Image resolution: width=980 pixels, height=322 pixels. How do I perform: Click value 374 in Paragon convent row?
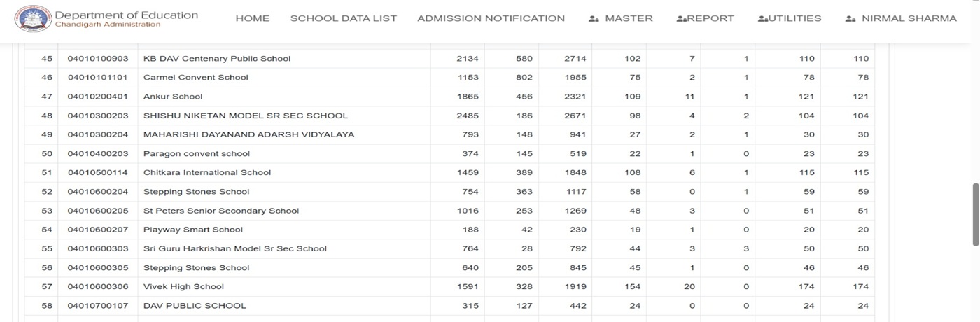coord(470,153)
